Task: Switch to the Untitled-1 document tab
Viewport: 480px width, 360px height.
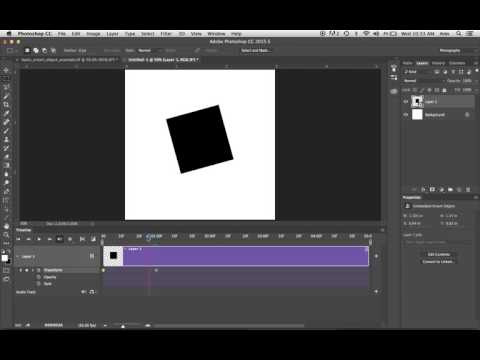Action: tap(163, 60)
